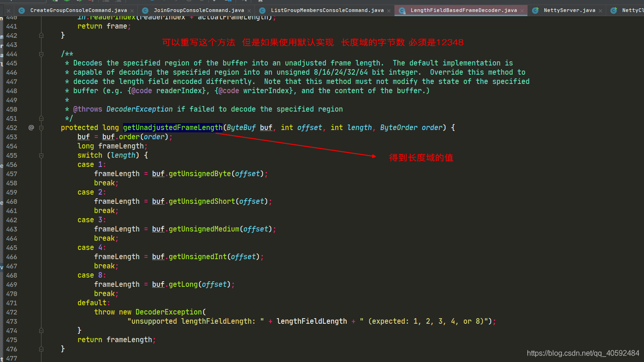Click getUnsignedShort call on line 460
The height and width of the screenshot is (362, 644).
coord(202,202)
